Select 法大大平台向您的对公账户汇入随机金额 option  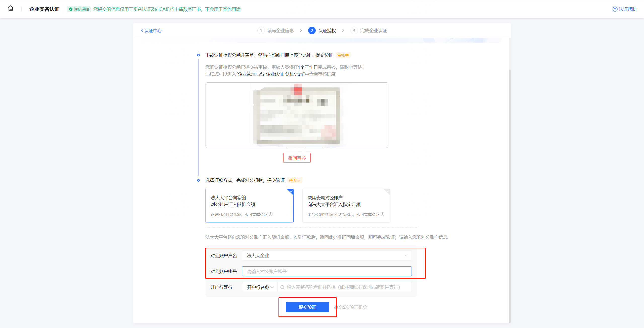250,206
